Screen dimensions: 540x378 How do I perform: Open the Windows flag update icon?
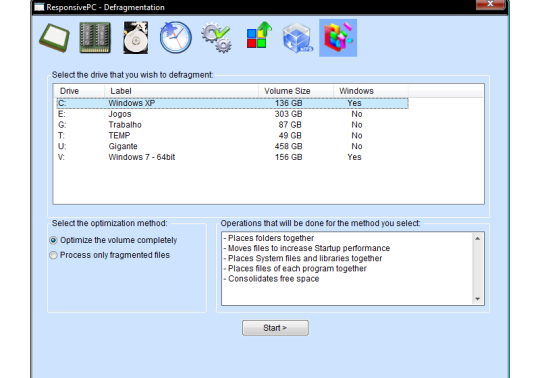click(259, 35)
